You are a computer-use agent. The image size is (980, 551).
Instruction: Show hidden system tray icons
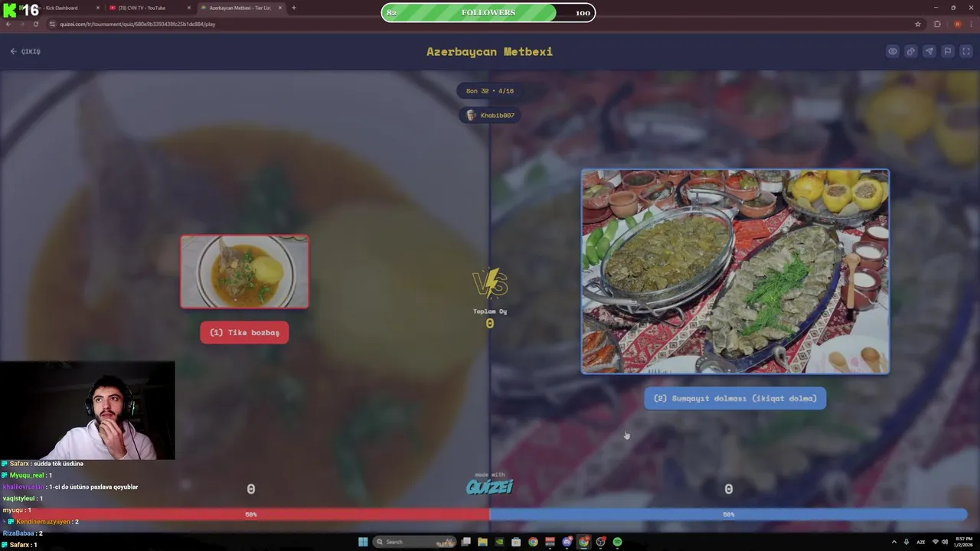coord(894,542)
